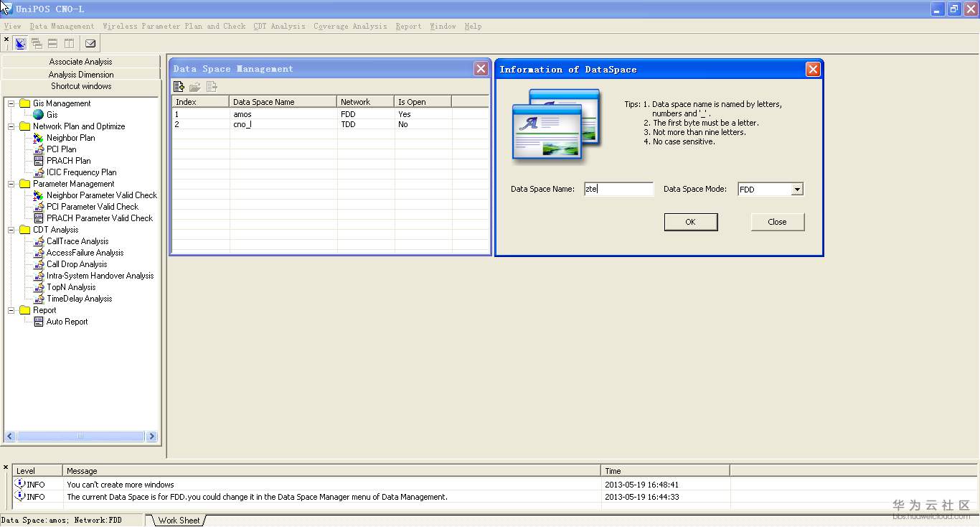Close the message log panel
Viewport: 980px width, 527px height.
(x=6, y=467)
